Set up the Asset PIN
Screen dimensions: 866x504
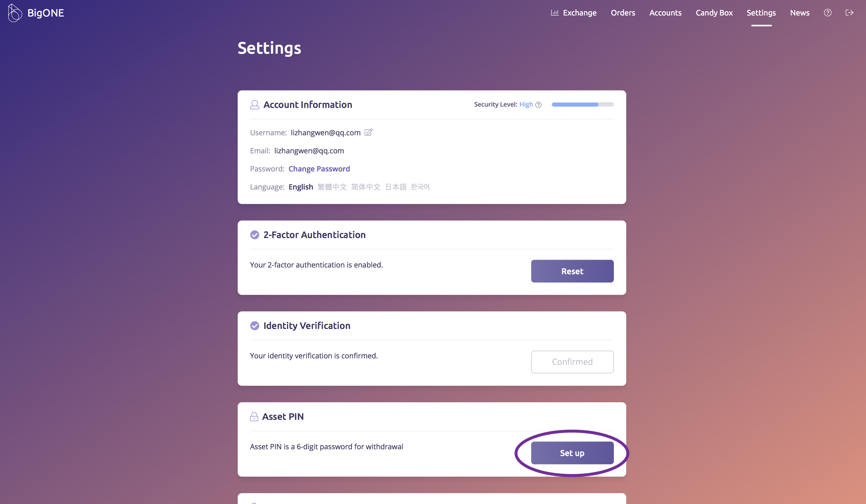(572, 453)
